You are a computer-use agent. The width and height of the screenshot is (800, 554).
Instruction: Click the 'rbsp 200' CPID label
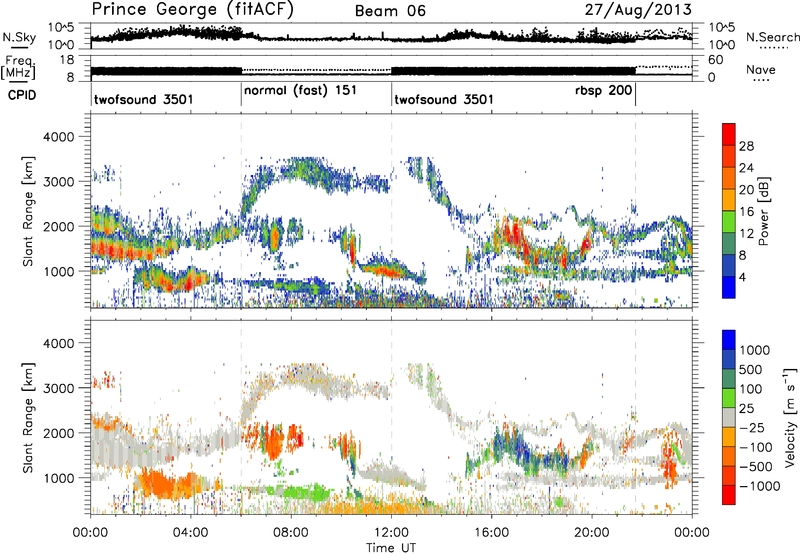pos(604,90)
